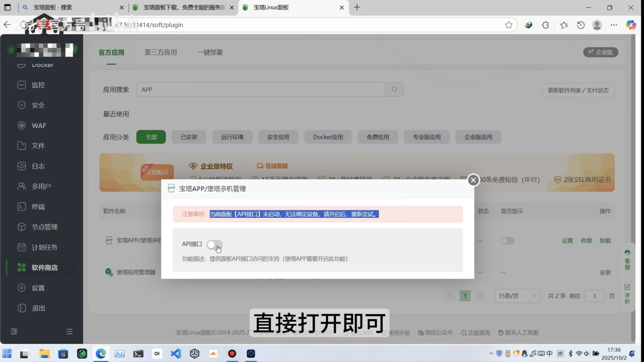Show hidden system tray icons chevron
644x362 pixels.
pyautogui.click(x=491, y=354)
